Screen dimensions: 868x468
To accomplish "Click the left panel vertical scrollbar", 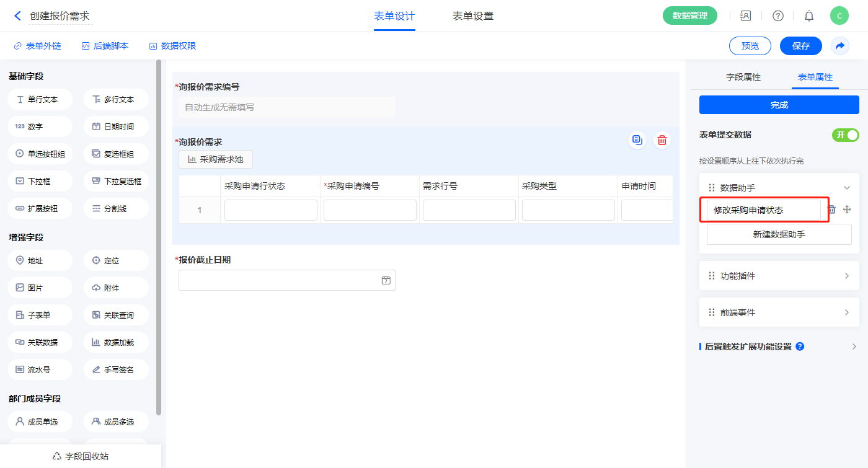I will tap(159, 236).
